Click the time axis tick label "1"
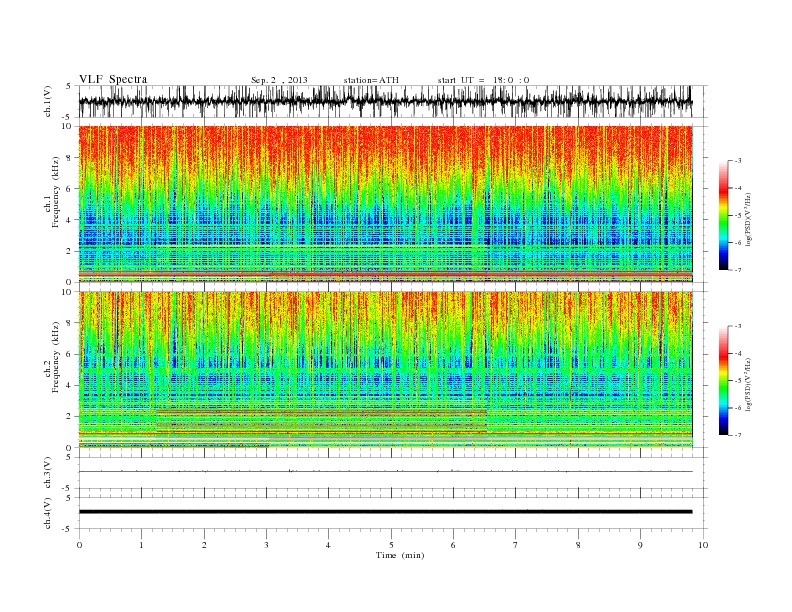The height and width of the screenshot is (612, 792). click(x=142, y=545)
